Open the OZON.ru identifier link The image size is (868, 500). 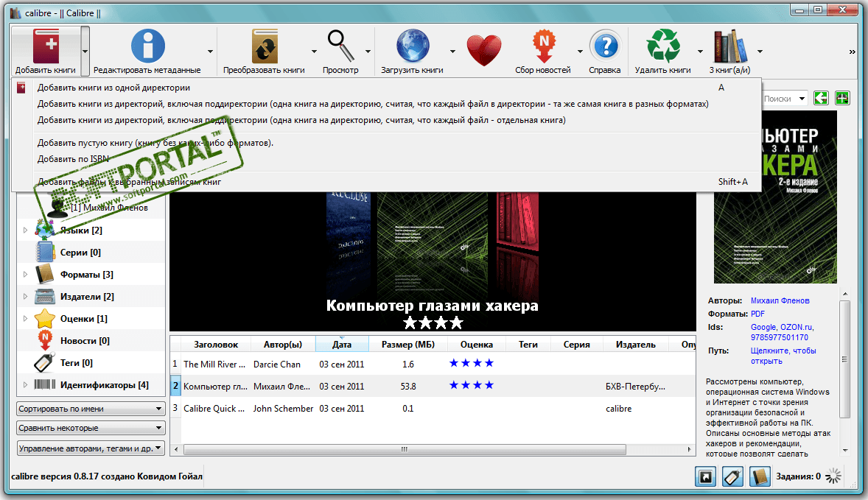pyautogui.click(x=797, y=327)
